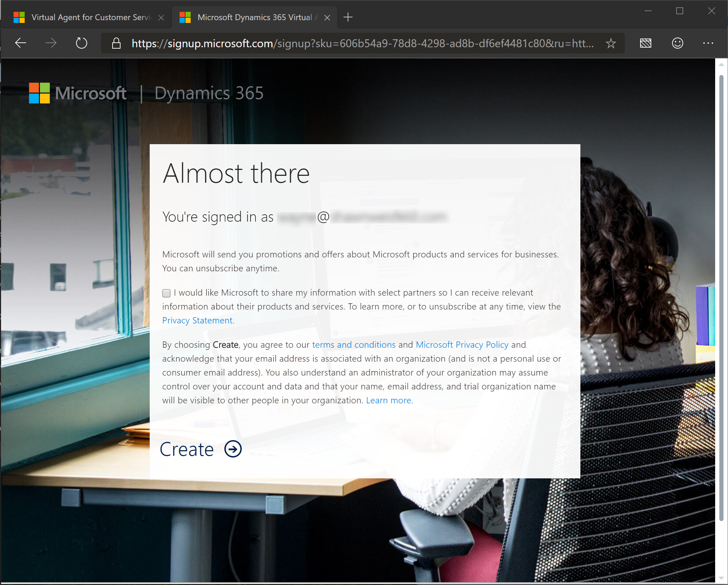
Task: Send feedback with the smiley icon
Action: (x=677, y=43)
